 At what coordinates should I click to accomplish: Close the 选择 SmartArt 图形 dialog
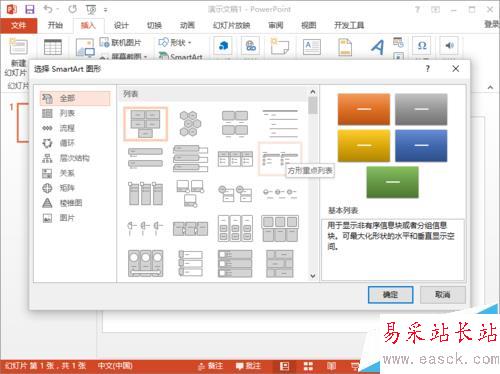[x=456, y=69]
